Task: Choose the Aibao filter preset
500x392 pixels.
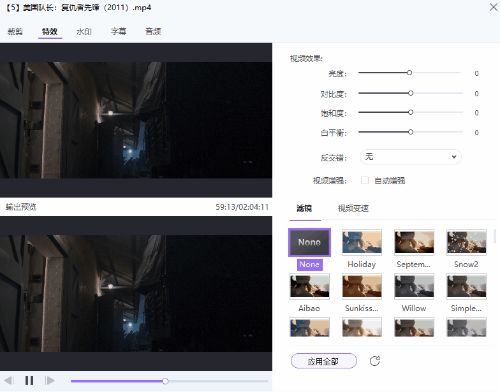Action: [x=309, y=286]
